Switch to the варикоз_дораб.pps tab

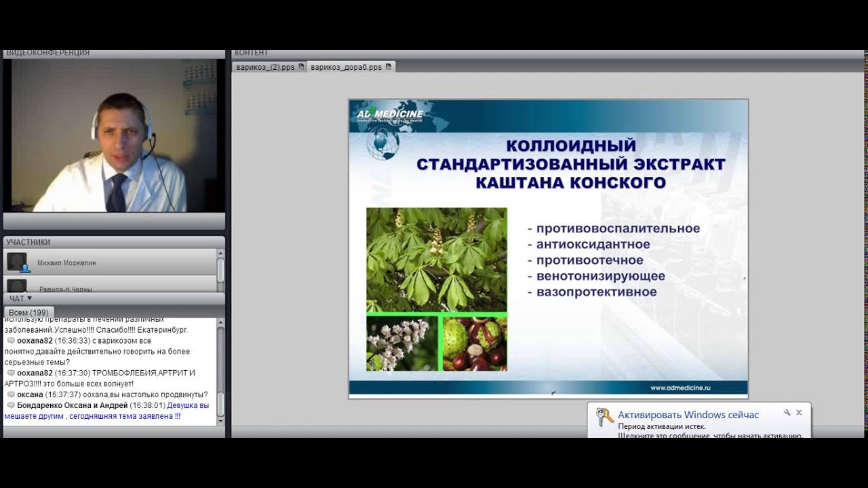pos(351,67)
